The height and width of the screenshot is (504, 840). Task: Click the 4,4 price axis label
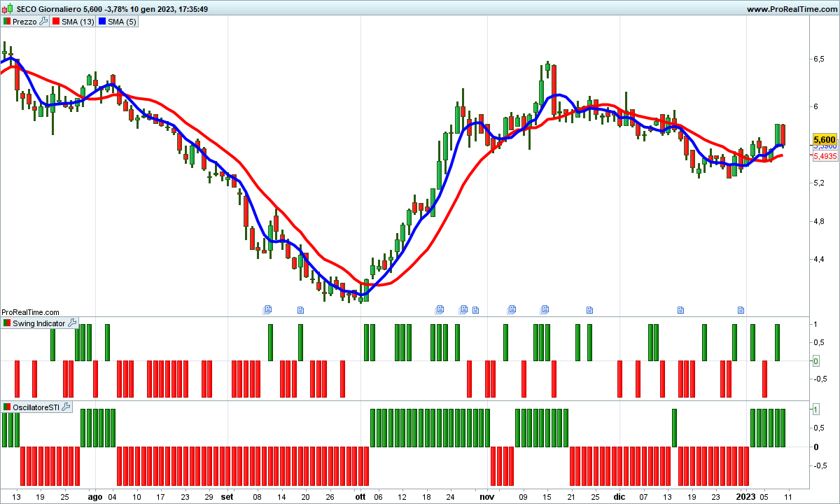(818, 260)
